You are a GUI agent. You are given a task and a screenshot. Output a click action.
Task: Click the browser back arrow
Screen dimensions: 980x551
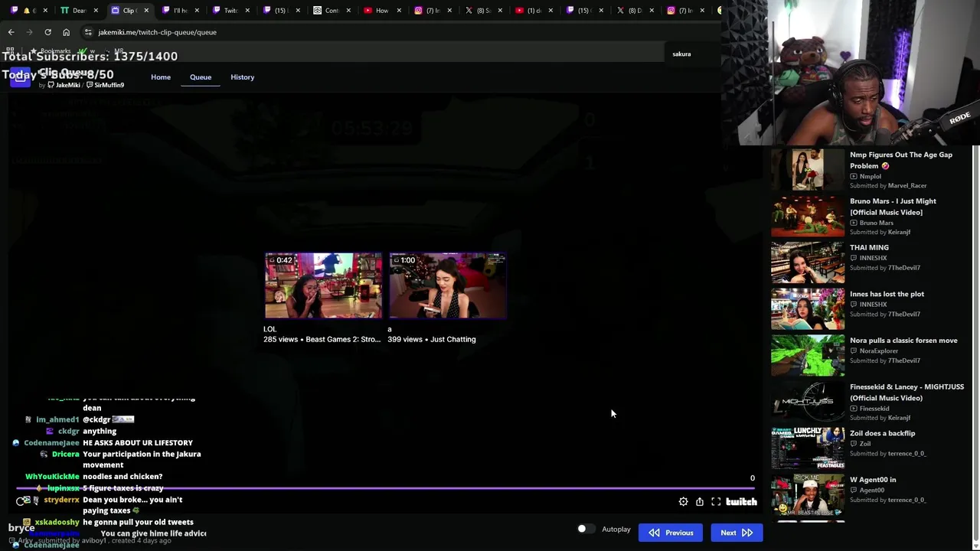pos(11,32)
